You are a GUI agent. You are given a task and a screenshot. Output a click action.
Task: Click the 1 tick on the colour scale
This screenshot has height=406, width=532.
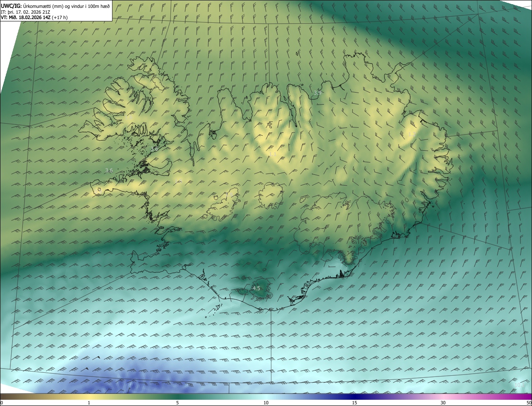[89, 403]
